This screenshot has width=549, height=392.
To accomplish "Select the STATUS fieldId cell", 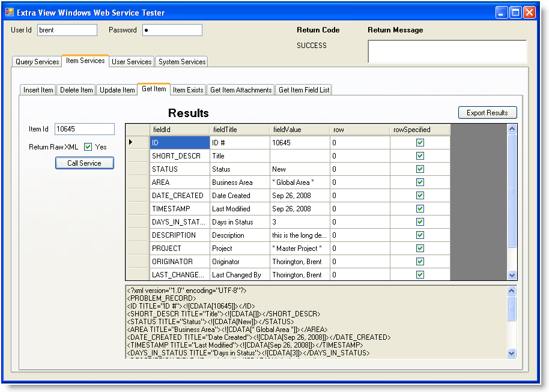I will 180,169.
